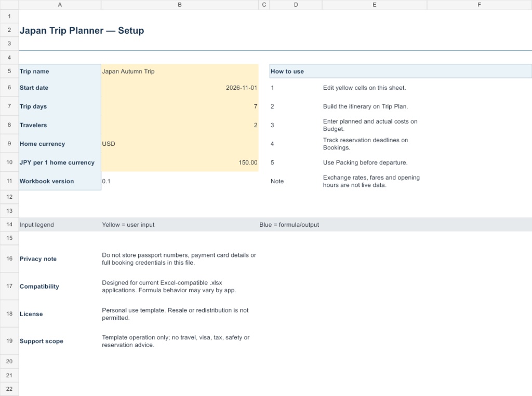
Task: Click the 'Note' cell in column D
Action: [x=296, y=181]
